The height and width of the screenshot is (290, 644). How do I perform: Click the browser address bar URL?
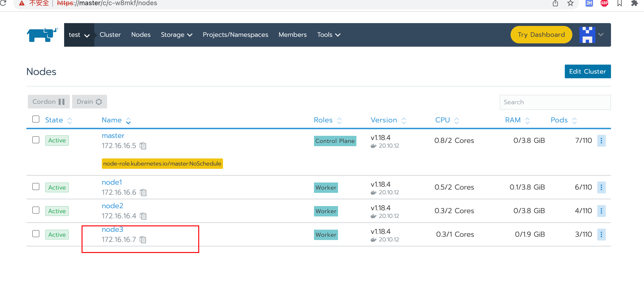[x=107, y=3]
